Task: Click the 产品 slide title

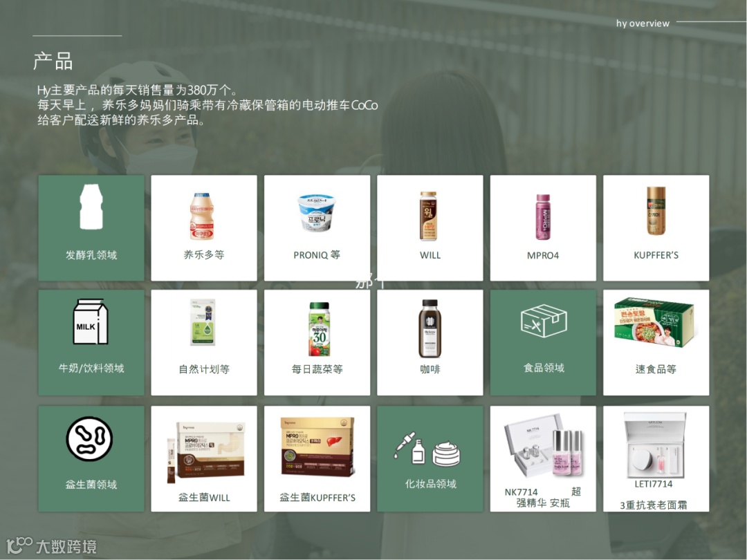Action: pyautogui.click(x=53, y=62)
